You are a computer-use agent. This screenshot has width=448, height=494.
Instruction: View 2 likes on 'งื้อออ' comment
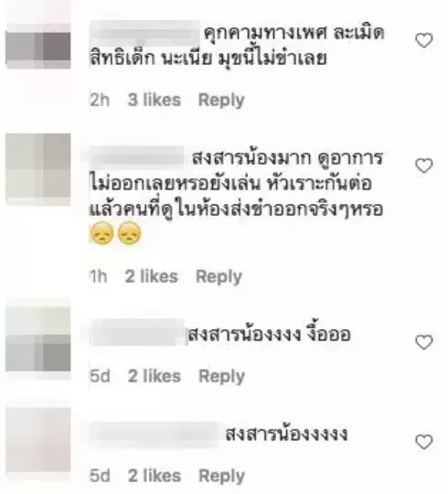[155, 376]
